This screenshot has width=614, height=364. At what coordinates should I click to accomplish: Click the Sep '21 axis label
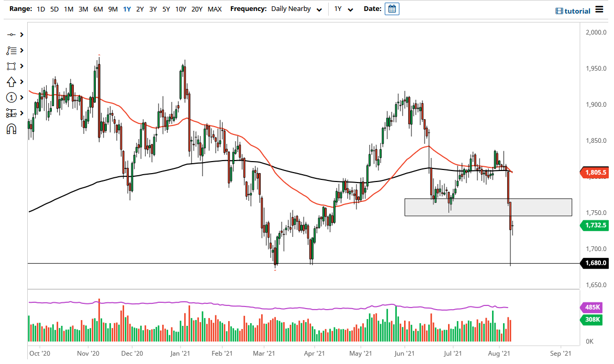tap(561, 354)
